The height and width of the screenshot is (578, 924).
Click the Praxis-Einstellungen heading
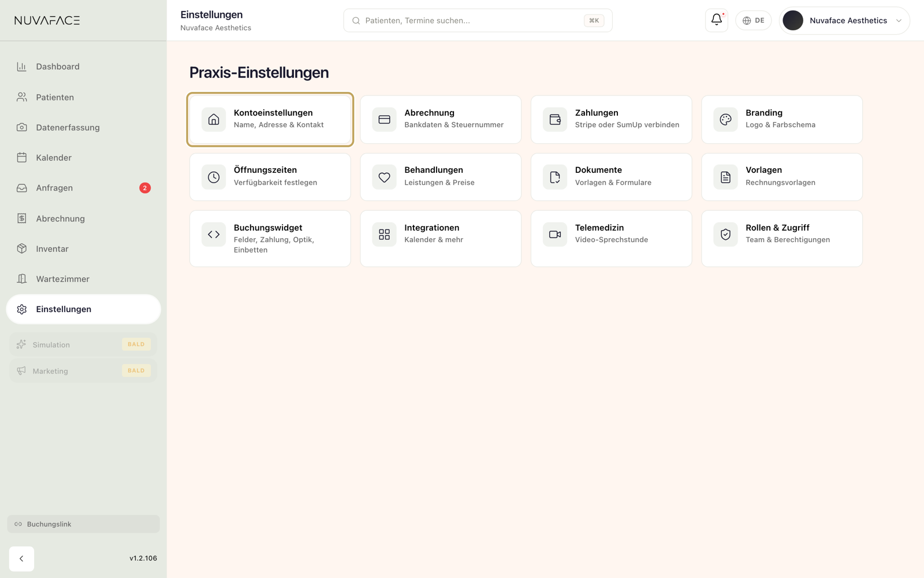(259, 73)
